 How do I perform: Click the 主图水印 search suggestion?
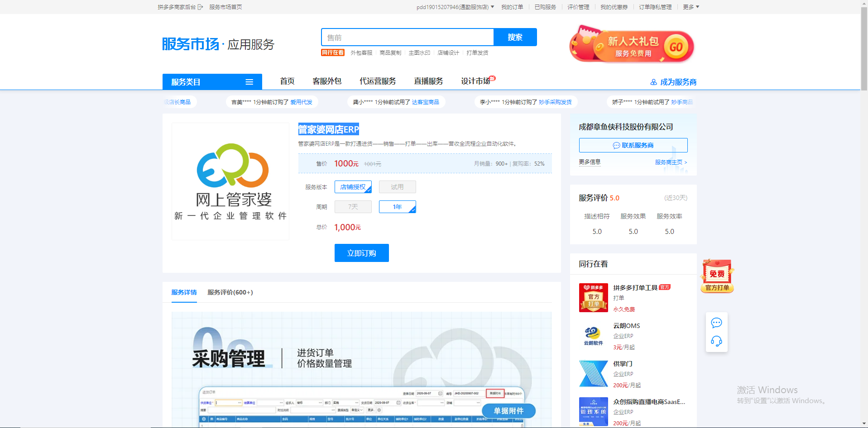click(419, 53)
